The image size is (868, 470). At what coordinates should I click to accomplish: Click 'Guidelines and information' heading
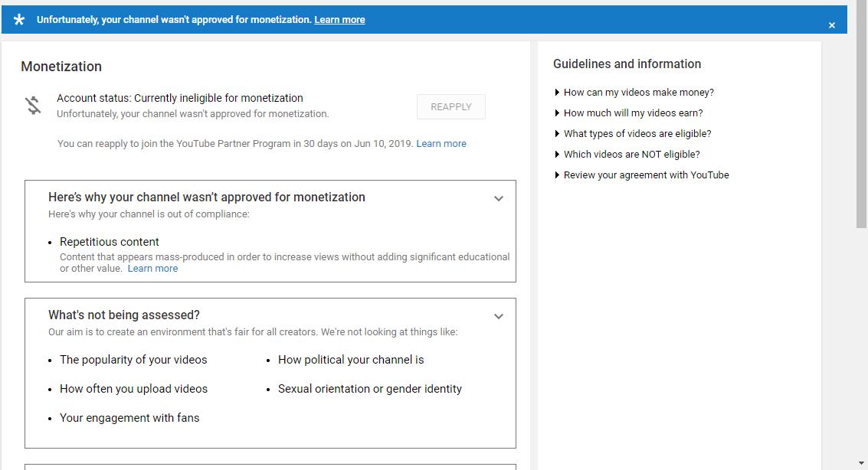click(x=627, y=64)
